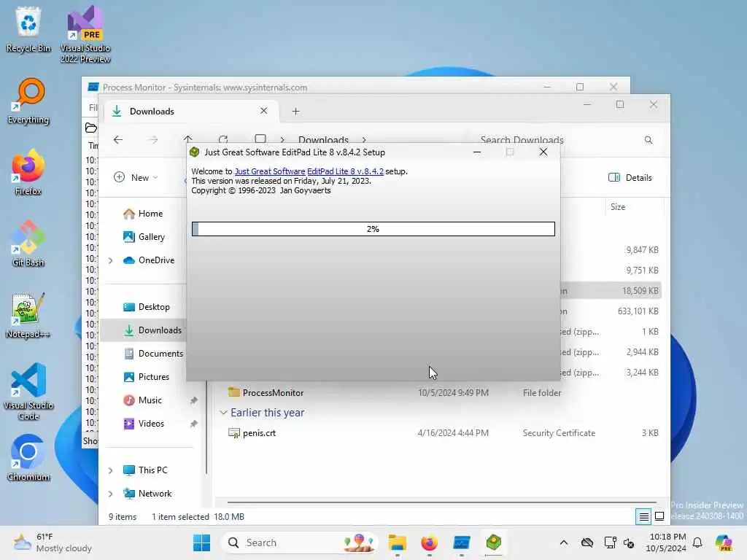Expand the This PC tree node
The image size is (747, 560).
[x=111, y=470]
